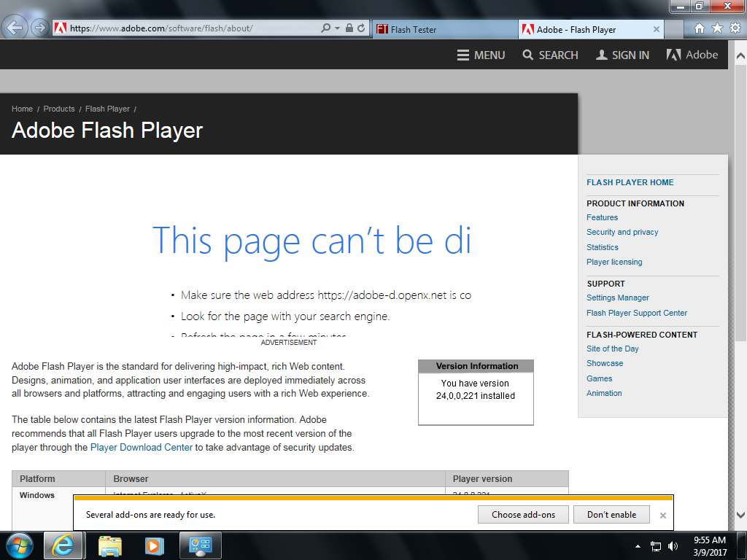The height and width of the screenshot is (560, 747).
Task: Click the Version Information box heading
Action: click(476, 366)
